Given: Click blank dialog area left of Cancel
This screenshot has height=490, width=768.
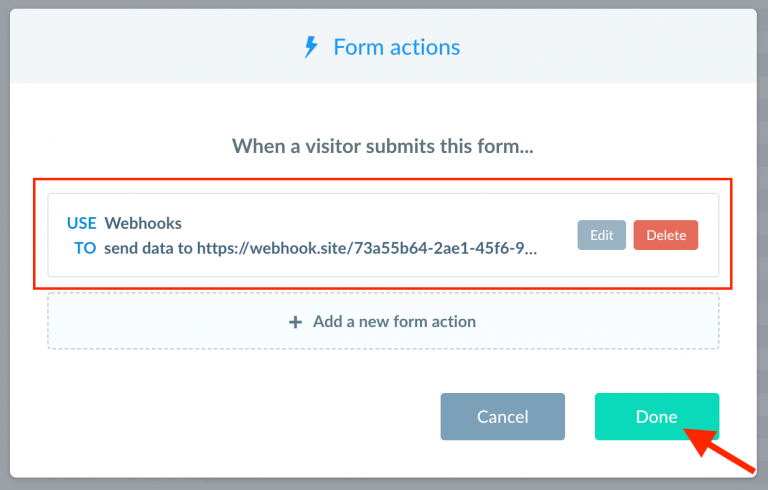Looking at the screenshot, I should click(240, 416).
